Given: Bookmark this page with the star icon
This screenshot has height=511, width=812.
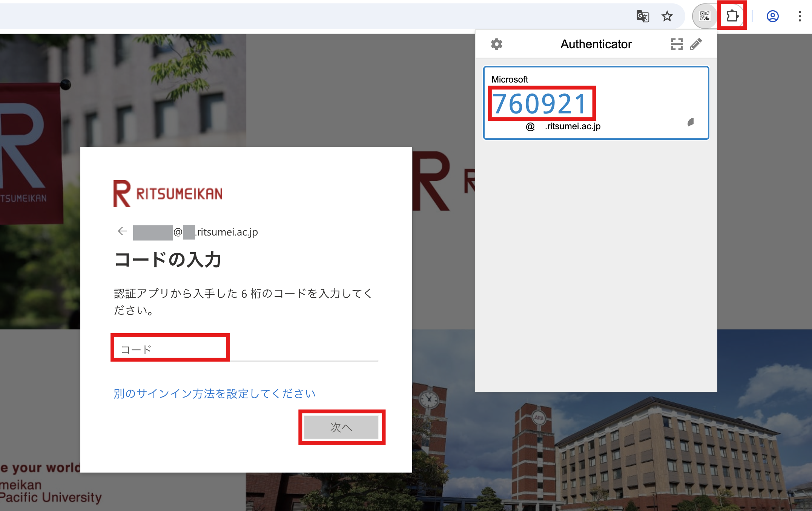Looking at the screenshot, I should (667, 16).
